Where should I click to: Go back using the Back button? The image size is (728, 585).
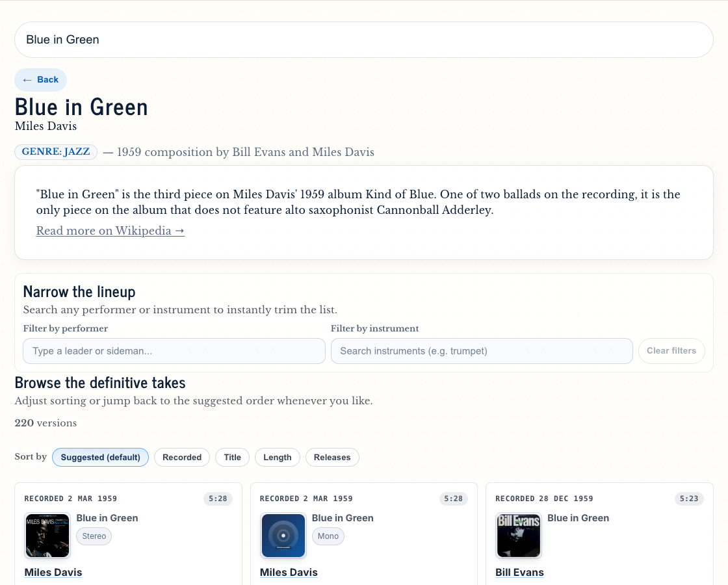pos(40,80)
